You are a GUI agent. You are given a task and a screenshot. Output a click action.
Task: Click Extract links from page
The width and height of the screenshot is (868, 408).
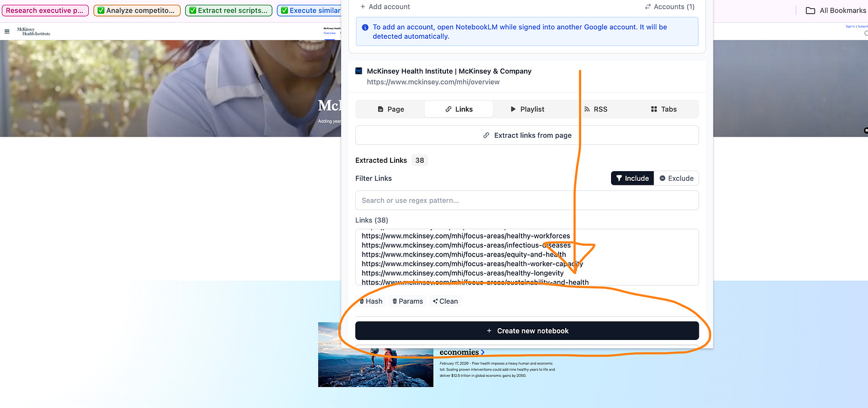(527, 135)
